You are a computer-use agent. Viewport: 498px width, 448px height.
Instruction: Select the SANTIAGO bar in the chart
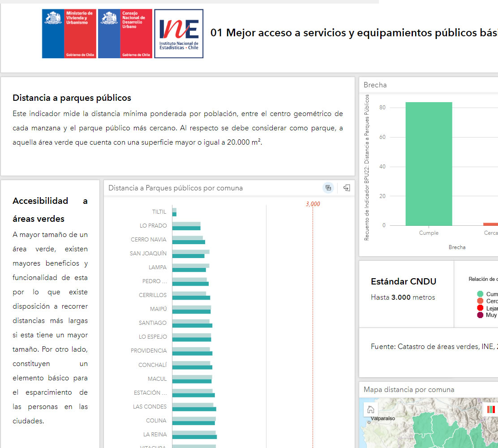pyautogui.click(x=192, y=323)
